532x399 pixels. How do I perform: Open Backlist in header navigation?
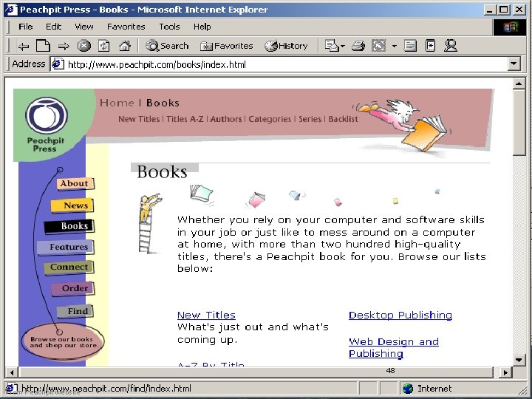click(343, 119)
